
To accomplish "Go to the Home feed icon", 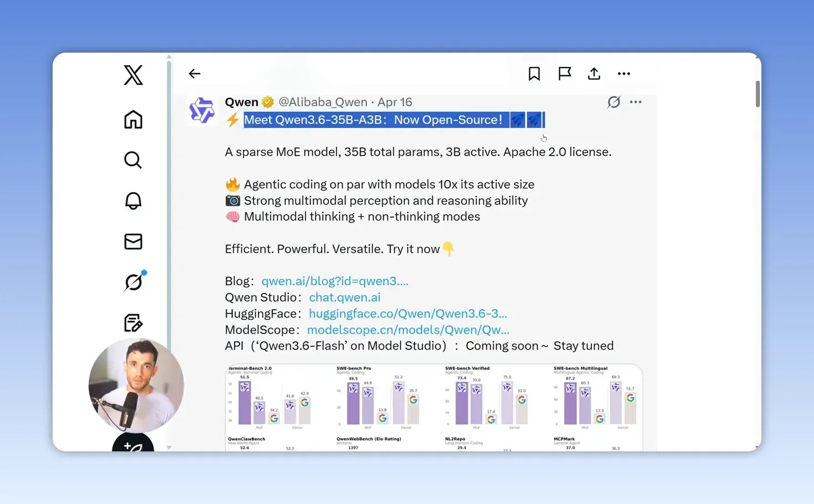I will (133, 119).
